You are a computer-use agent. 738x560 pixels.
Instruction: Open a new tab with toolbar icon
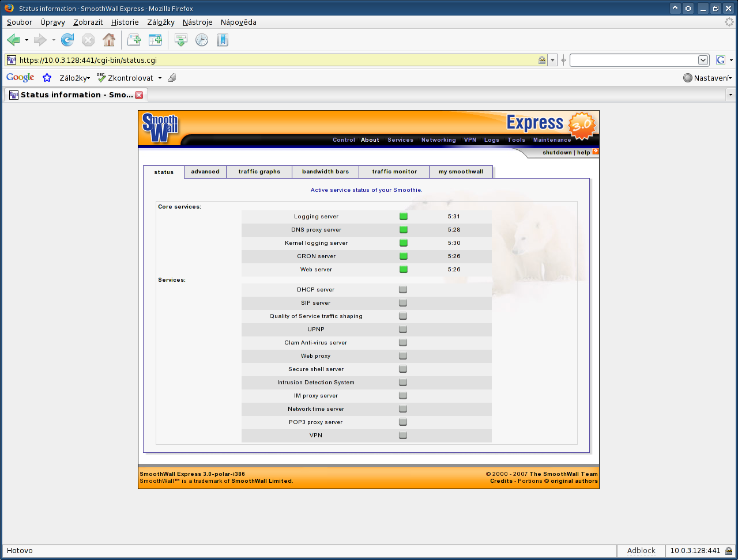[x=134, y=40]
